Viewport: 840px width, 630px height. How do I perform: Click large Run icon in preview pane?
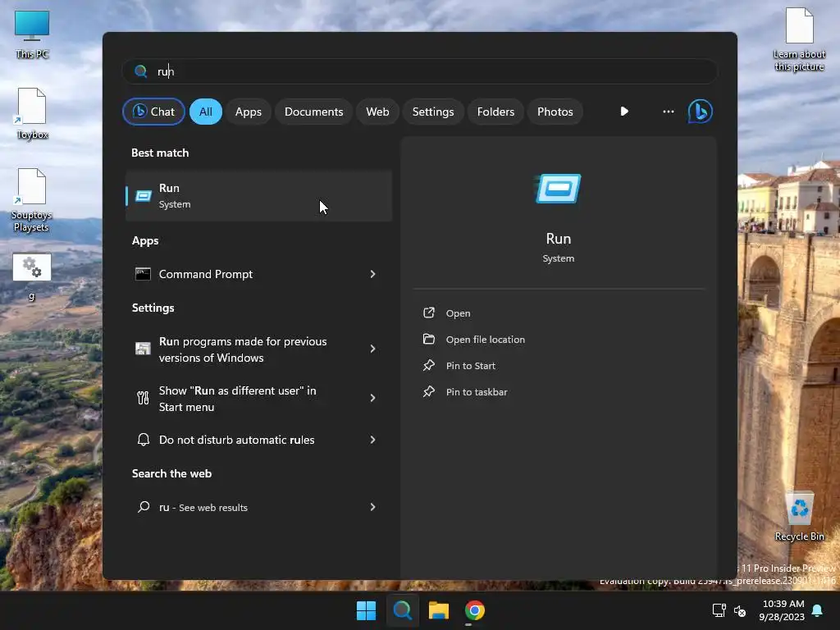pos(558,189)
